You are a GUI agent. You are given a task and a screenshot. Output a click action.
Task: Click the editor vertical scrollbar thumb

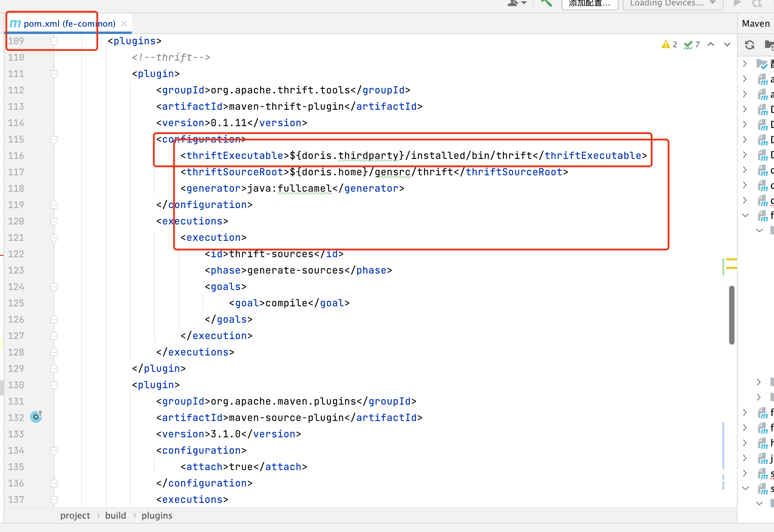(x=732, y=315)
